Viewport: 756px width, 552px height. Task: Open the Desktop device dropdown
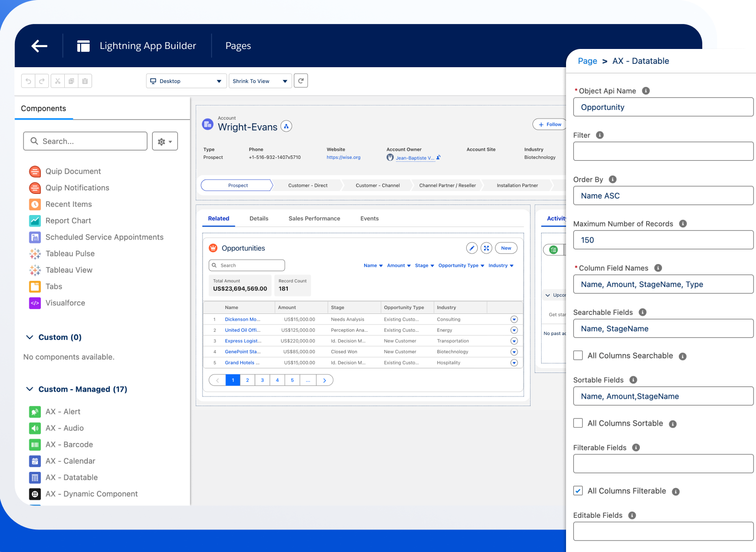coord(186,81)
